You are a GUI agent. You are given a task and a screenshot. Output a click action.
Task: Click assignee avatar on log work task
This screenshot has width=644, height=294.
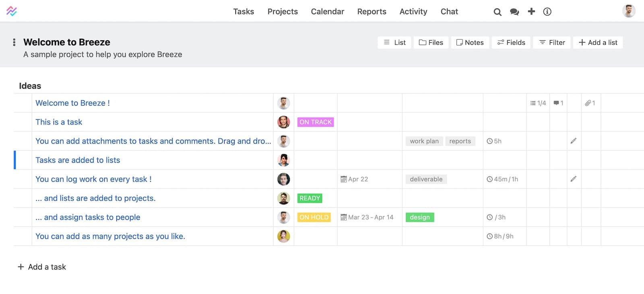[284, 179]
